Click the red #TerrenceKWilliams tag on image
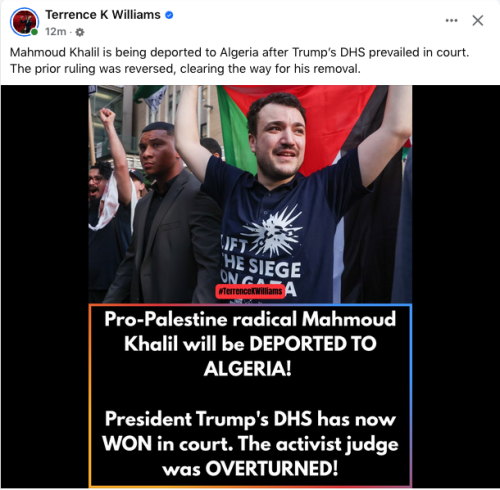Viewport: 500px width, 490px height. click(x=250, y=291)
